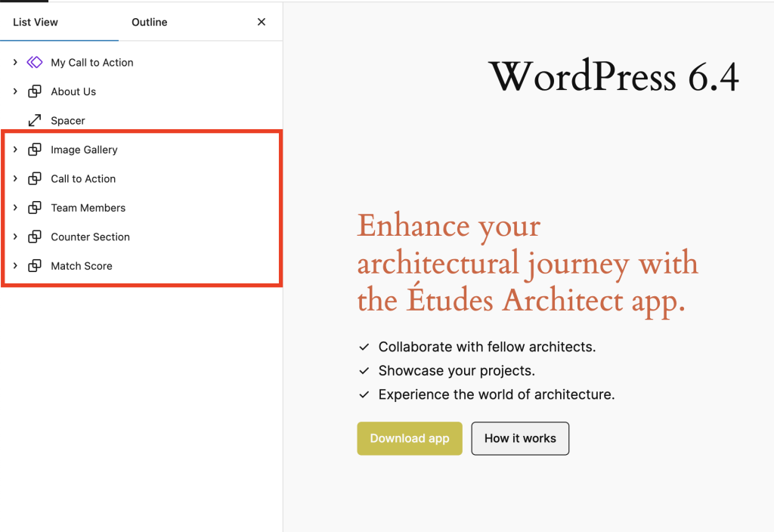The height and width of the screenshot is (532, 774).
Task: Select the Spacer block label
Action: (68, 121)
